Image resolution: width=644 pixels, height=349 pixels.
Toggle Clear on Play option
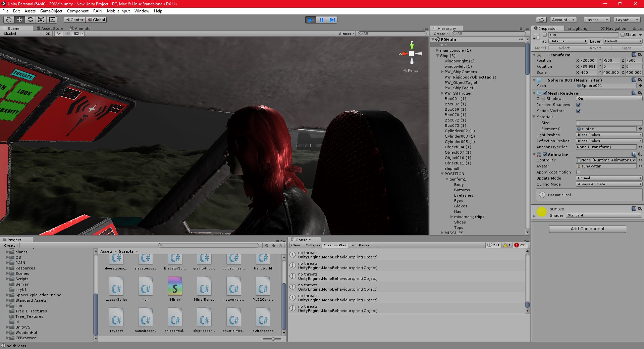click(335, 245)
